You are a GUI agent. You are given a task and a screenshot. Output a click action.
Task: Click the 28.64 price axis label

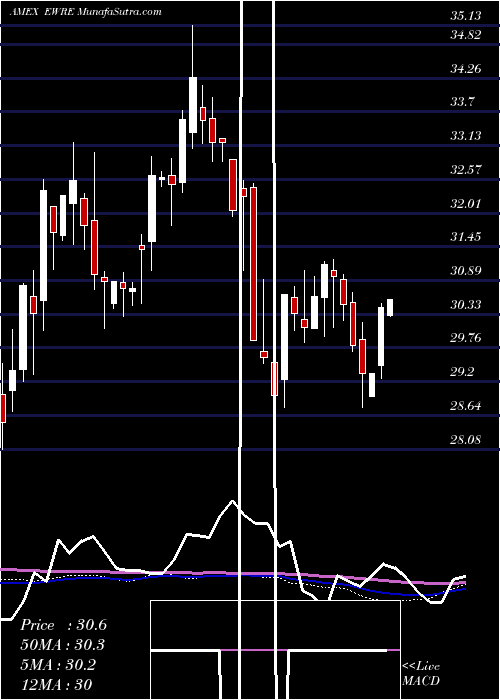[466, 405]
